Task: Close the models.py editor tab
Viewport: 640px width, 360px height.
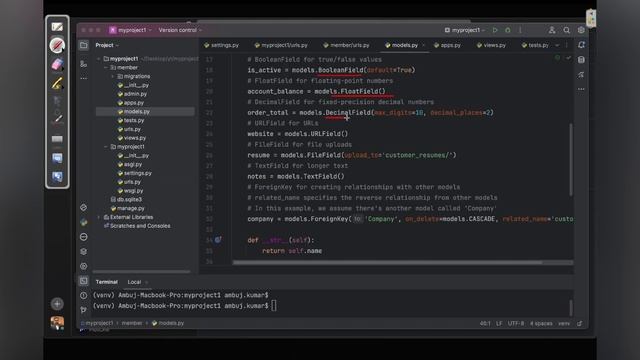Action: (424, 45)
